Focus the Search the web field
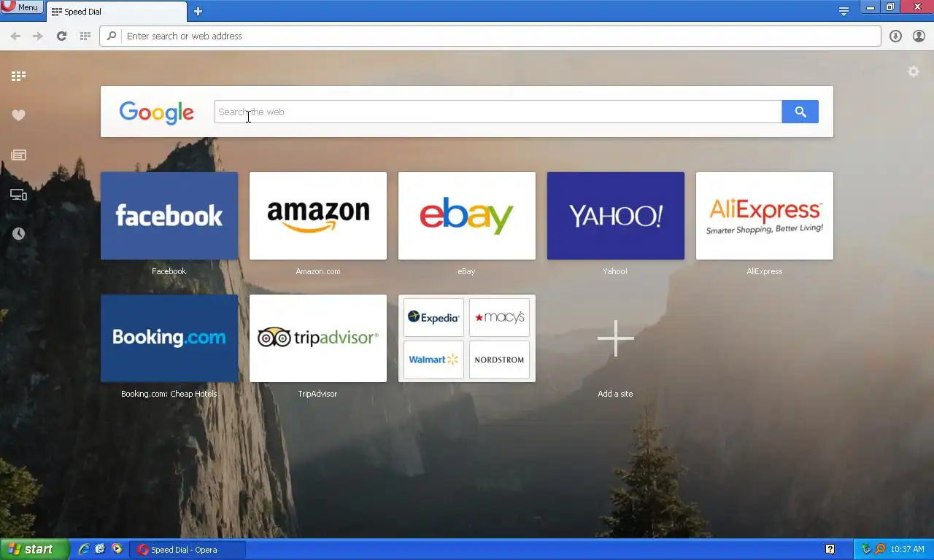Viewport: 934px width, 560px height. [x=498, y=112]
